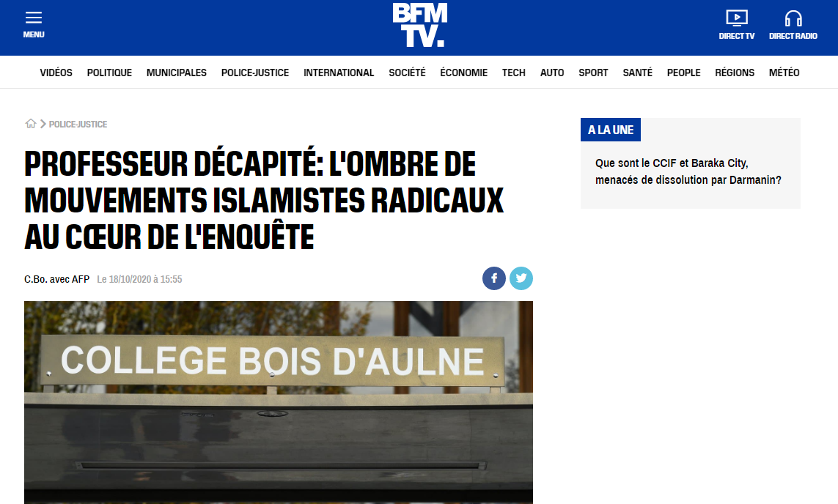Open the Sport section
838x504 pixels.
[x=593, y=73]
